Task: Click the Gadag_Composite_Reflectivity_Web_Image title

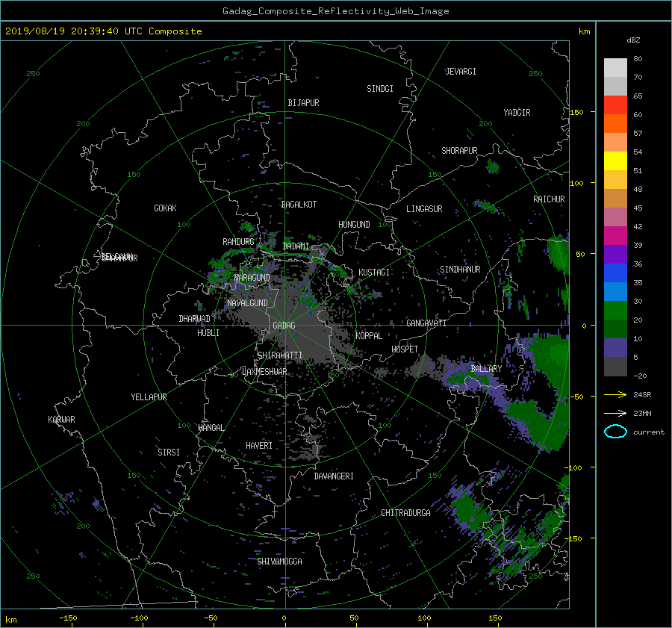Action: [336, 11]
